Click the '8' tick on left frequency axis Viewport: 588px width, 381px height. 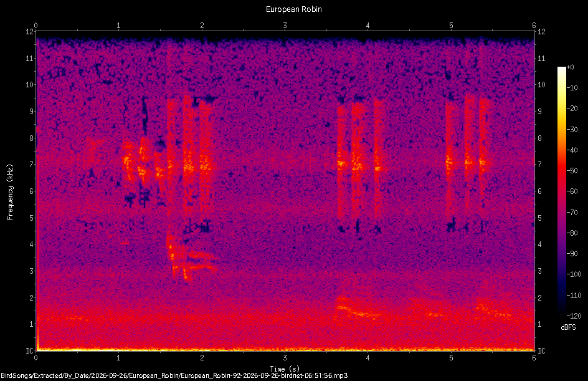pos(31,138)
